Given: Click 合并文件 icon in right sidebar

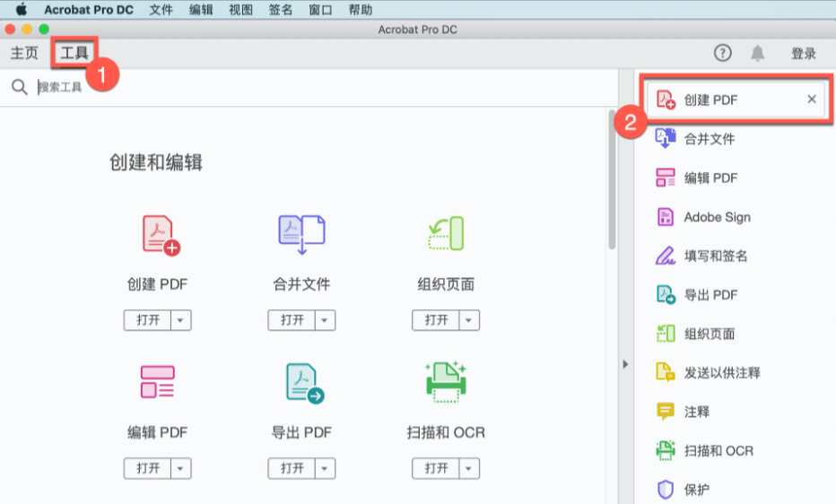Looking at the screenshot, I should pos(666,138).
